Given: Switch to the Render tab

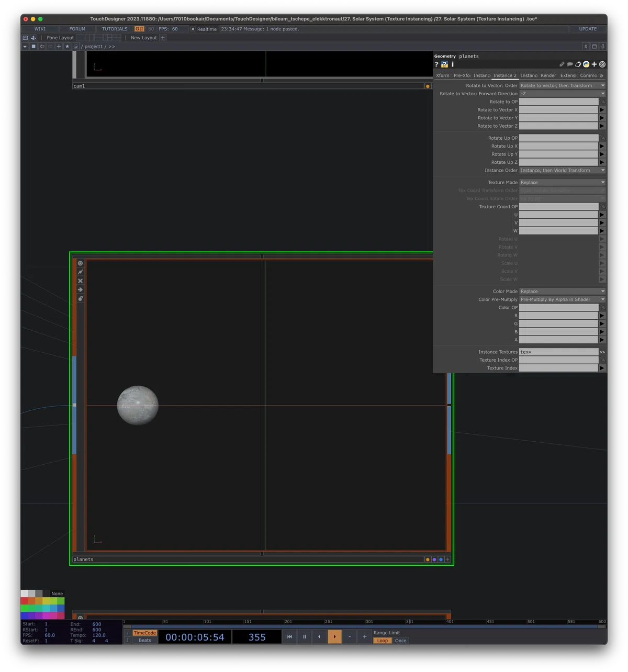Looking at the screenshot, I should pyautogui.click(x=548, y=75).
